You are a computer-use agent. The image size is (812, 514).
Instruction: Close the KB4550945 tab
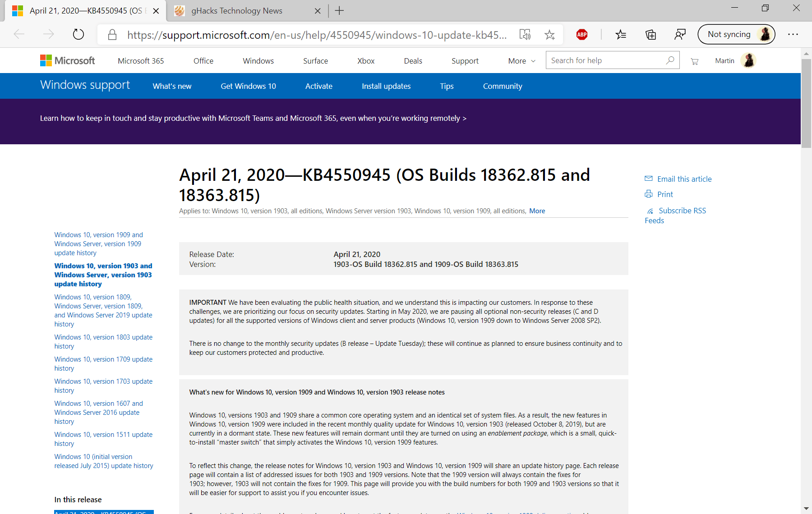click(x=156, y=11)
